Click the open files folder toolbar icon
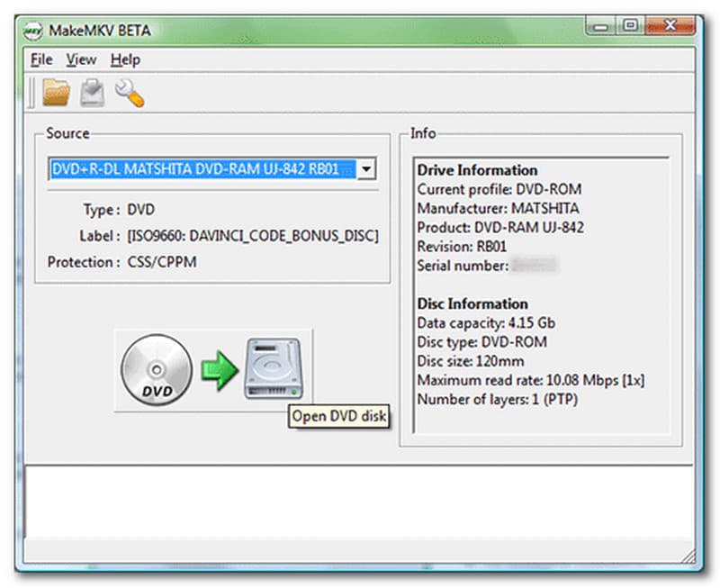720x588 pixels. [x=57, y=92]
